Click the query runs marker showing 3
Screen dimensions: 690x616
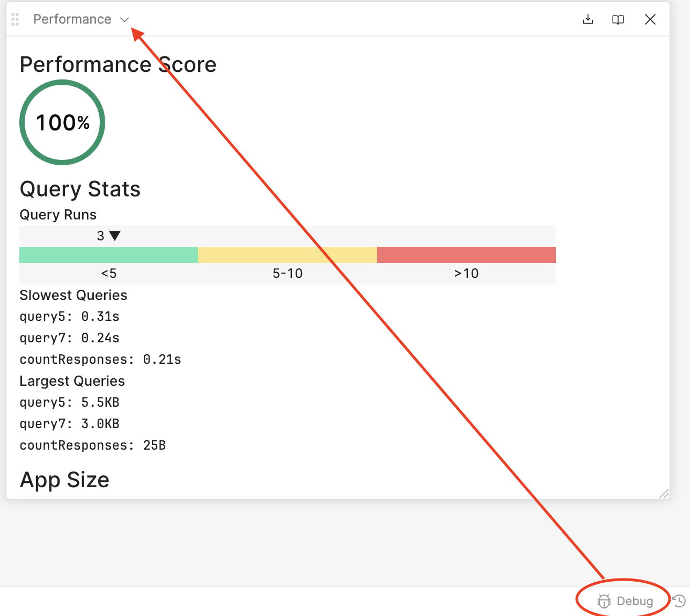click(108, 236)
